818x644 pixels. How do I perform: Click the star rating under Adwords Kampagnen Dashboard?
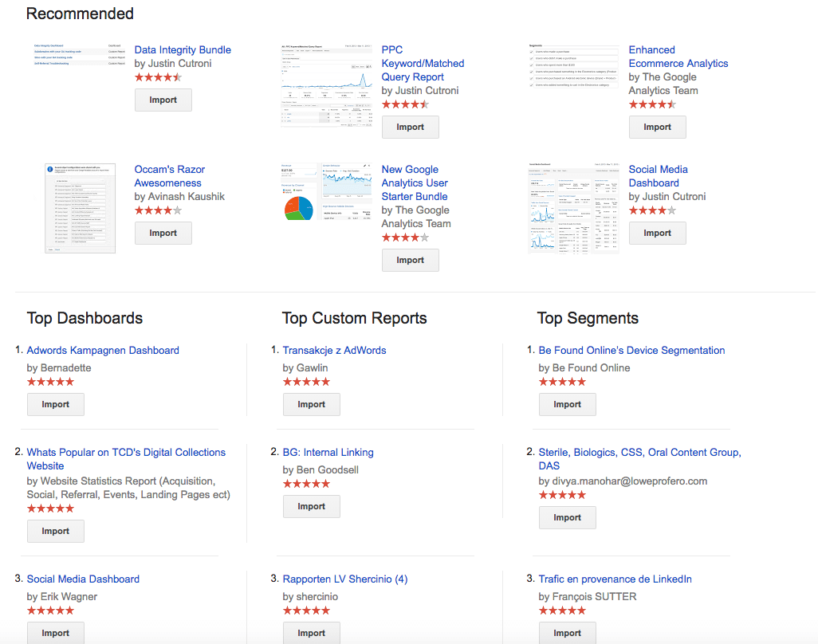[50, 382]
